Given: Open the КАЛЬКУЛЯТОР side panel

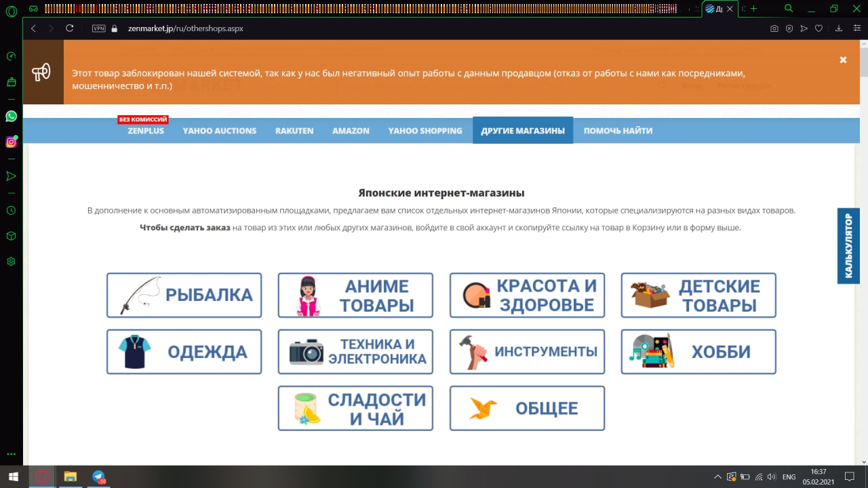Looking at the screenshot, I should coord(848,246).
